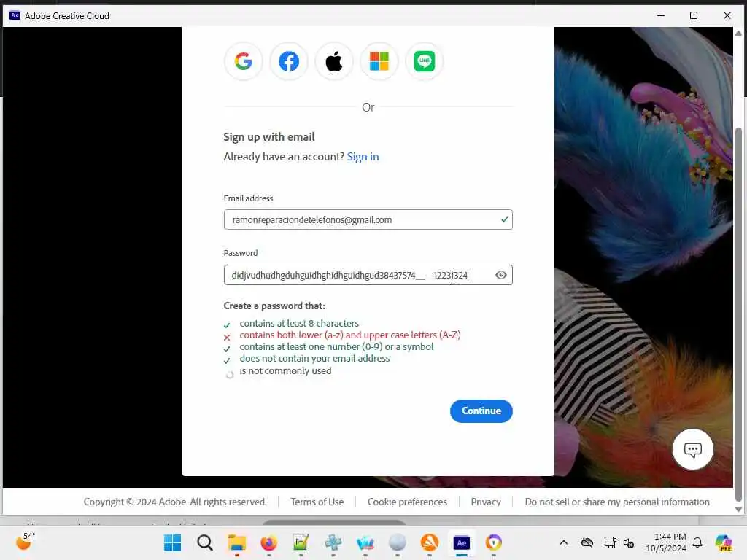The width and height of the screenshot is (747, 560).
Task: Click 'contains at least 8 characters' text
Action: pyautogui.click(x=299, y=323)
